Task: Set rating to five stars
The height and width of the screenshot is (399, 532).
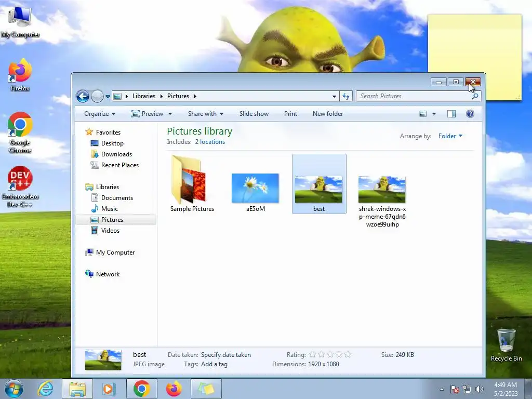Action: [348, 354]
